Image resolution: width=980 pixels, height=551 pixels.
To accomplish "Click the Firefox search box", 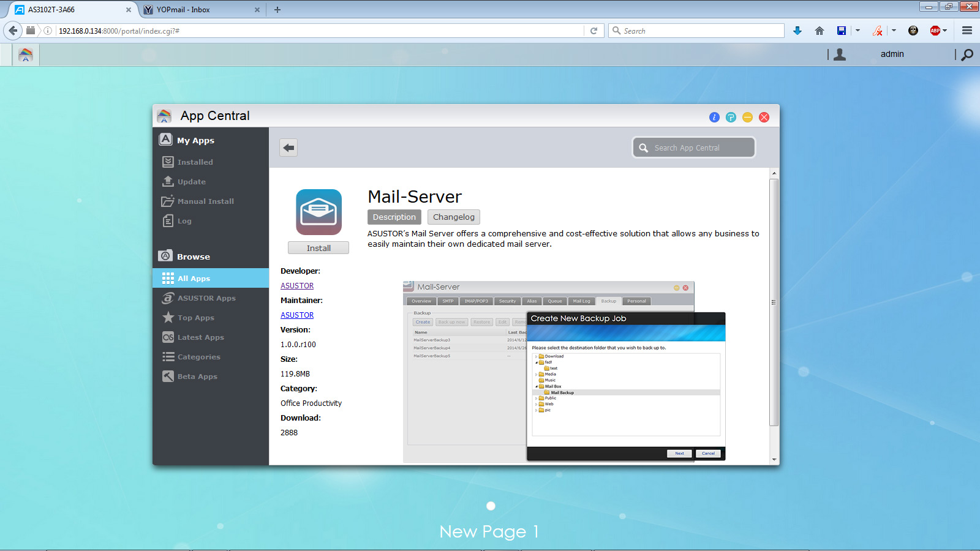I will click(696, 31).
